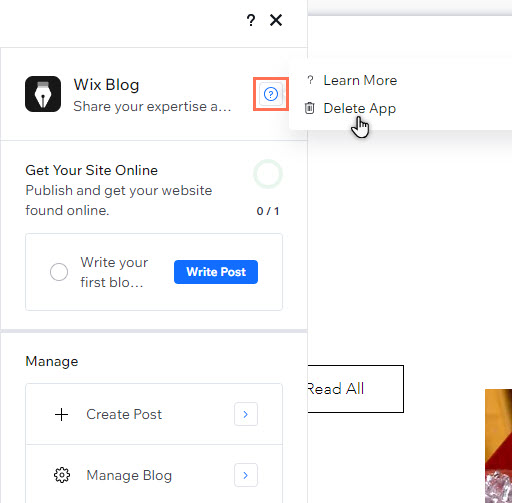Click the 'Wix Blog' title text

(106, 85)
